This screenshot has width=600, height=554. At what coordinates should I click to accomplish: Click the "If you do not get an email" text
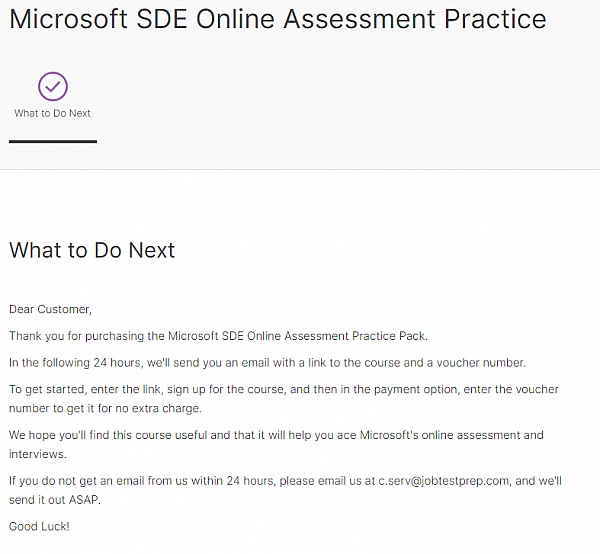click(x=140, y=481)
